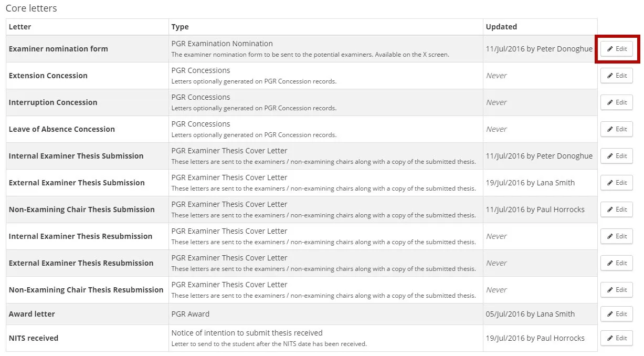Edit Internal Examiner Thesis Submission letter
Image resolution: width=644 pixels, height=356 pixels.
[x=616, y=156]
